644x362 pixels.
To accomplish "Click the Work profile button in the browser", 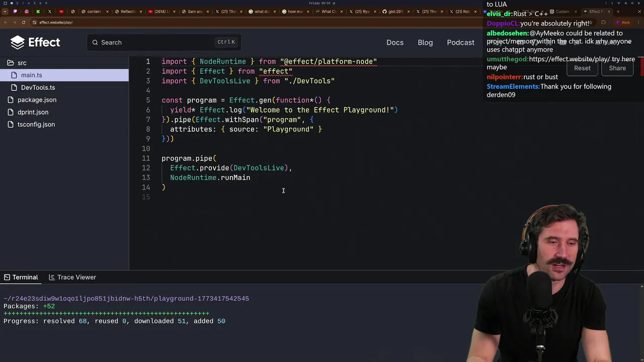I will [x=623, y=22].
